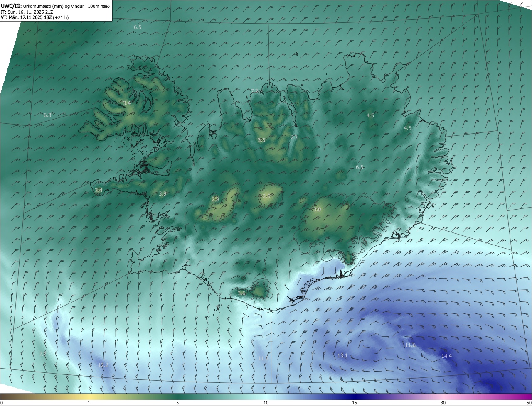Click the 6.5 value near the title box
The image size is (532, 406).
click(x=138, y=27)
